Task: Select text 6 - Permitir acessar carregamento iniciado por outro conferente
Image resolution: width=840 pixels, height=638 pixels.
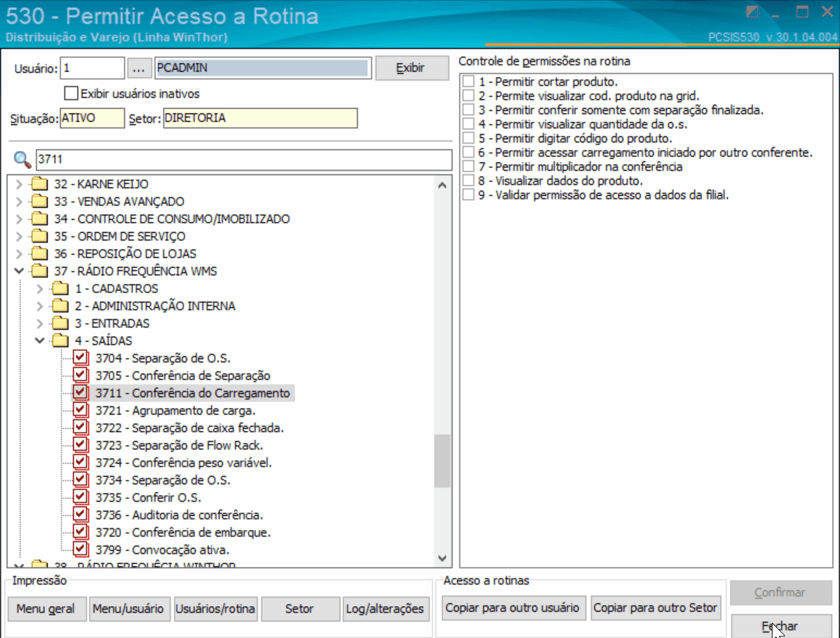Action: 646,152
